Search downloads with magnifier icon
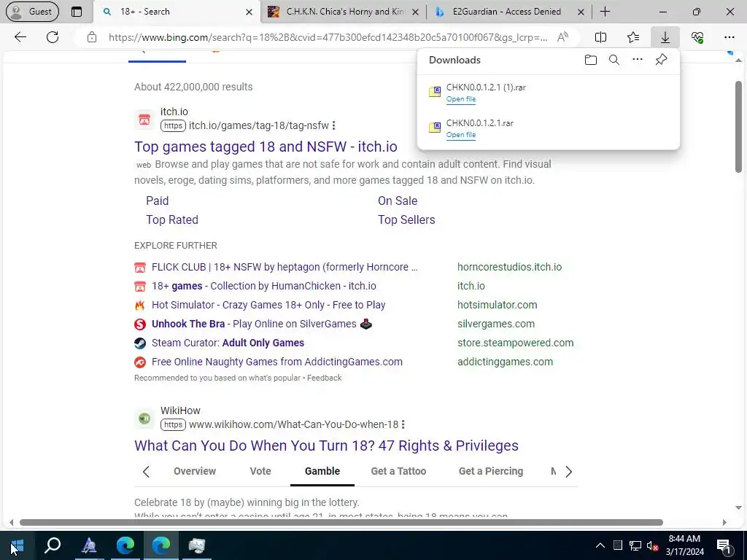This screenshot has width=747, height=560. (614, 60)
